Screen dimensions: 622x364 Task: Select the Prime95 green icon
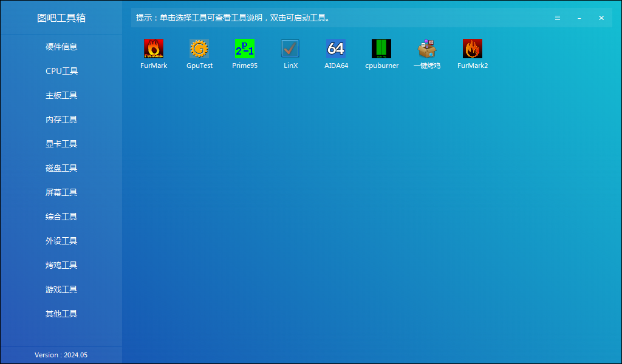[245, 49]
